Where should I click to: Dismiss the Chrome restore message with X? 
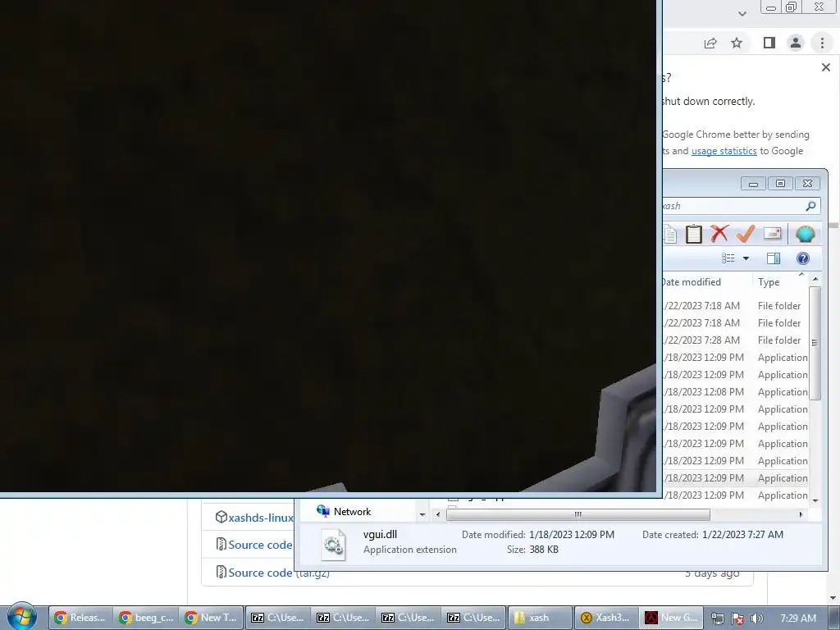826,67
